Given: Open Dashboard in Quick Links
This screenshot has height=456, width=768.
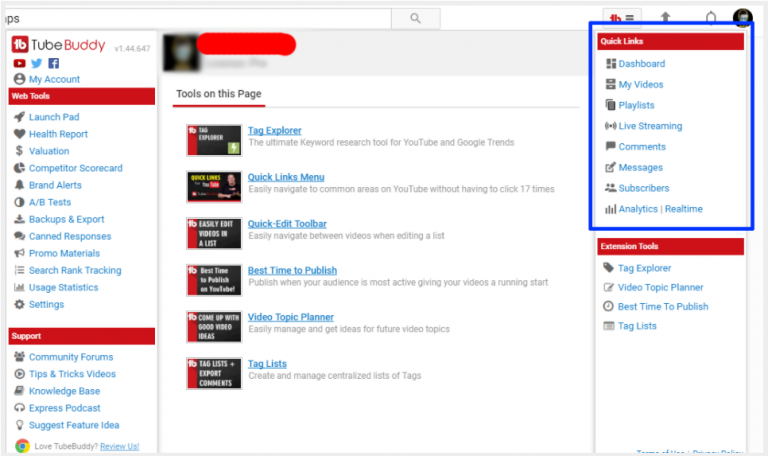Looking at the screenshot, I should point(642,64).
